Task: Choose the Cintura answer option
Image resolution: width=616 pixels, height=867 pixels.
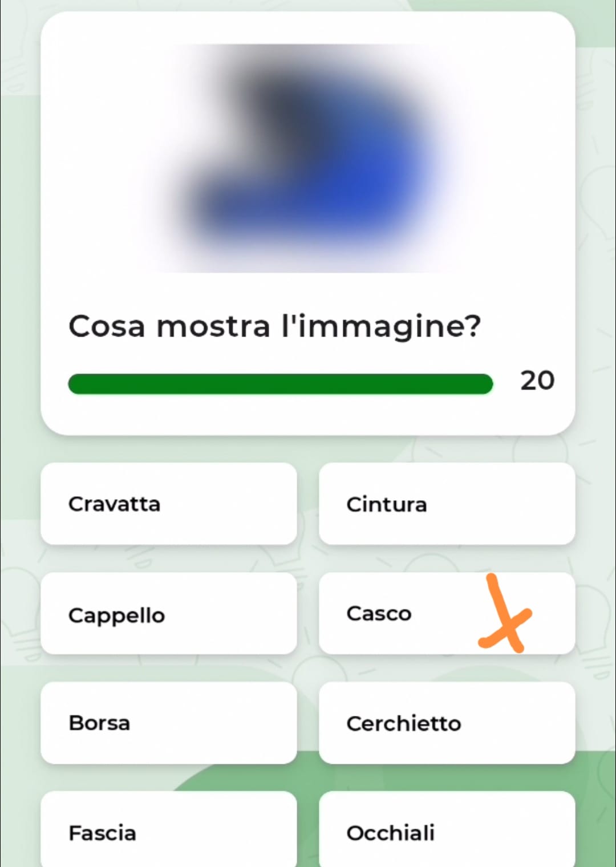Action: [x=447, y=504]
